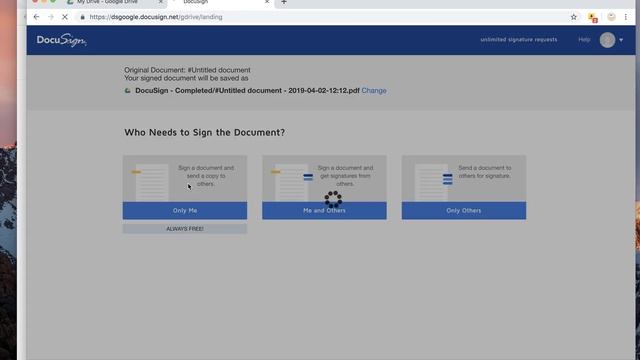Click the Google Drive icon beside saved filename
The image size is (640, 360).
[x=127, y=91]
